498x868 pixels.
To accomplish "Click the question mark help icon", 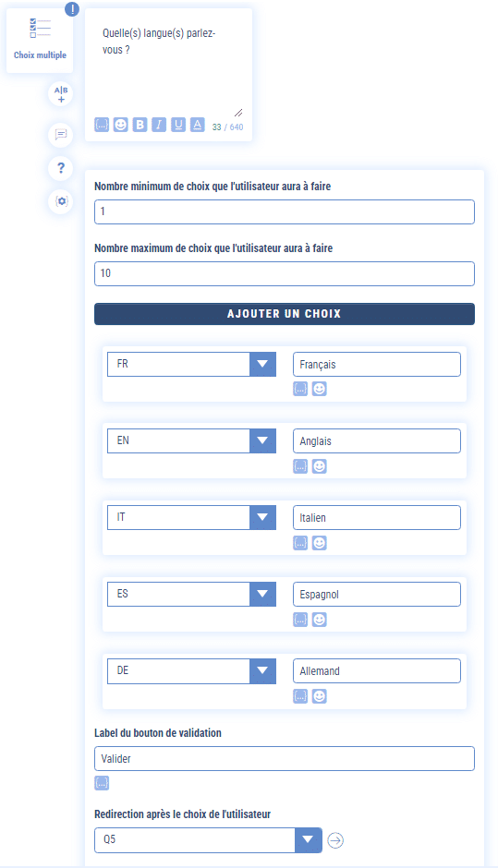I will [61, 168].
